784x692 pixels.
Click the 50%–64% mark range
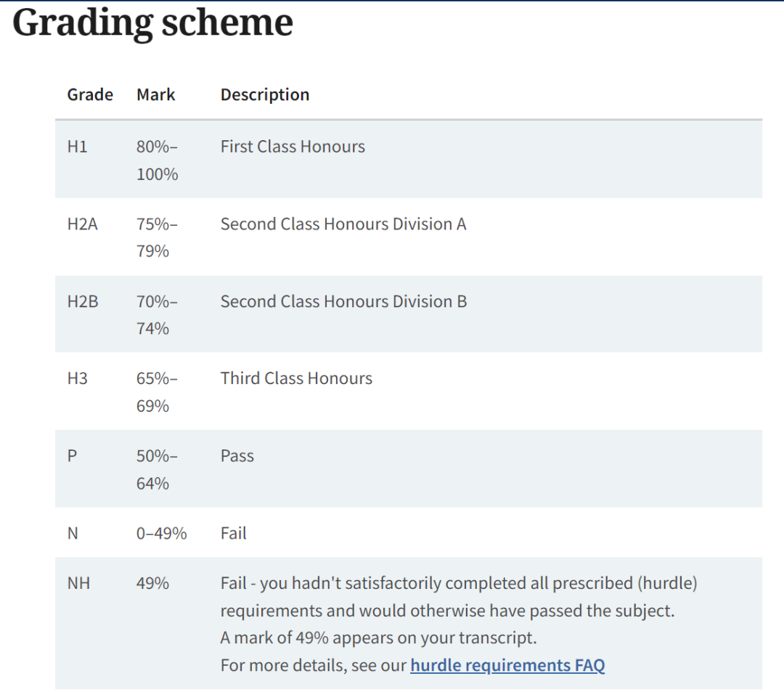tap(157, 469)
